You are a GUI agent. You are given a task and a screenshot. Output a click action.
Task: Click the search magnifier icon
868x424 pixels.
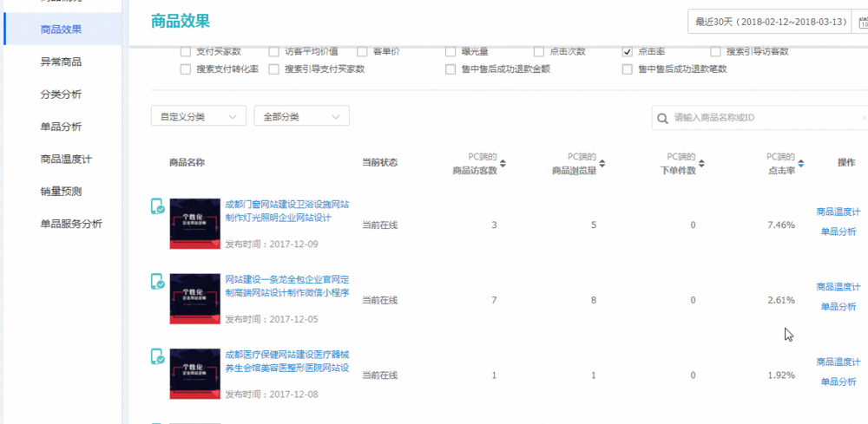(x=663, y=118)
